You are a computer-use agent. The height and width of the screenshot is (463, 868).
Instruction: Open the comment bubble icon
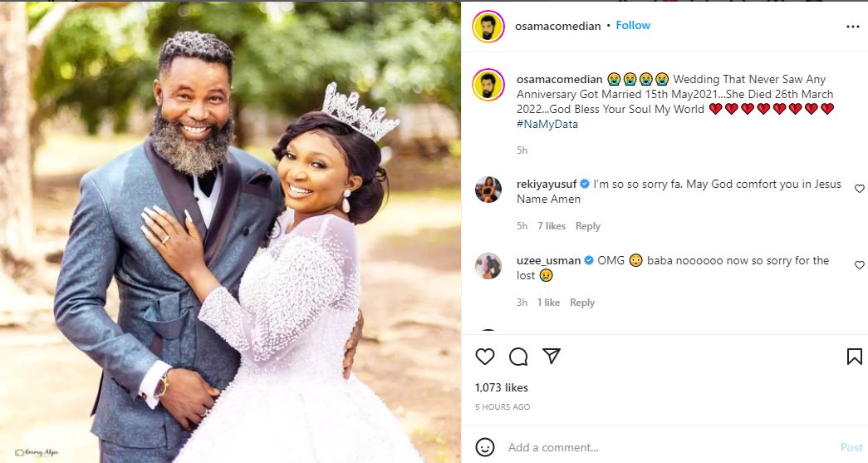coord(518,357)
